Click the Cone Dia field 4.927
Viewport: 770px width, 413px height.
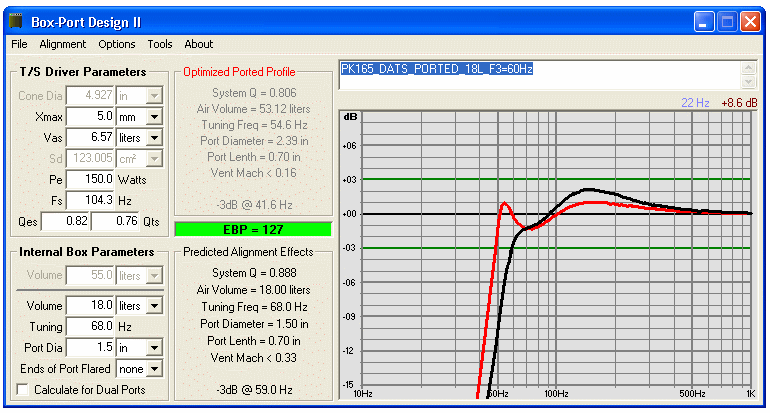pos(90,96)
